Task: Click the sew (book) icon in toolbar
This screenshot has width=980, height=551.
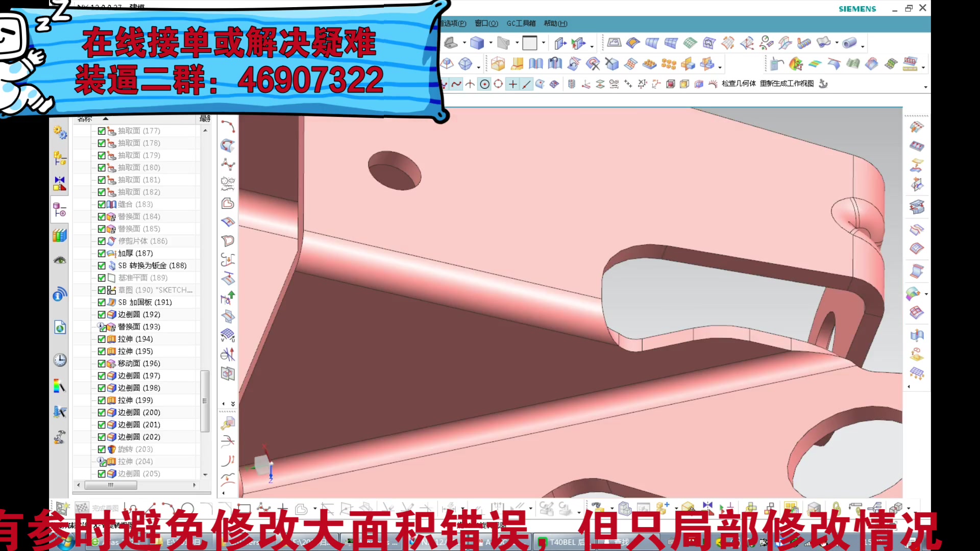Action: point(535,64)
